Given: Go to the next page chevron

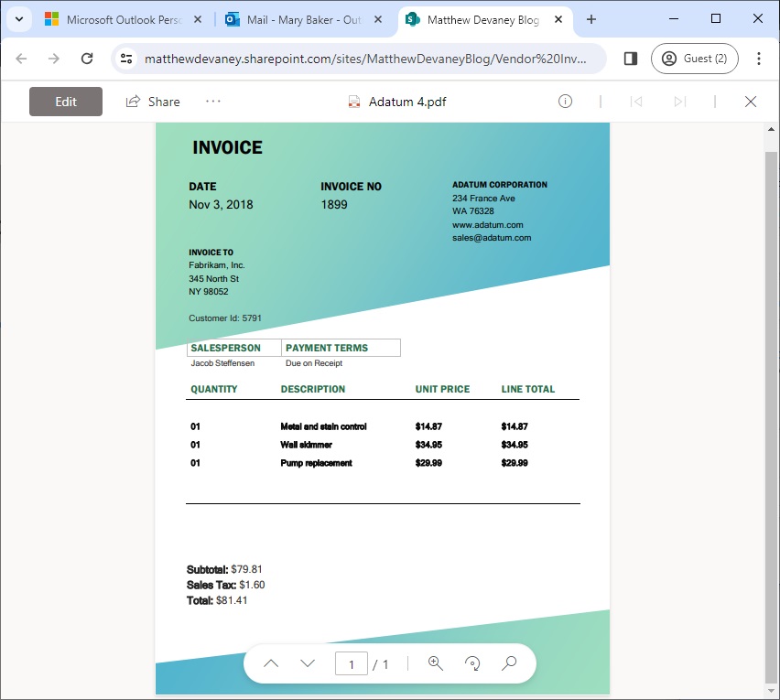Looking at the screenshot, I should tap(307, 662).
